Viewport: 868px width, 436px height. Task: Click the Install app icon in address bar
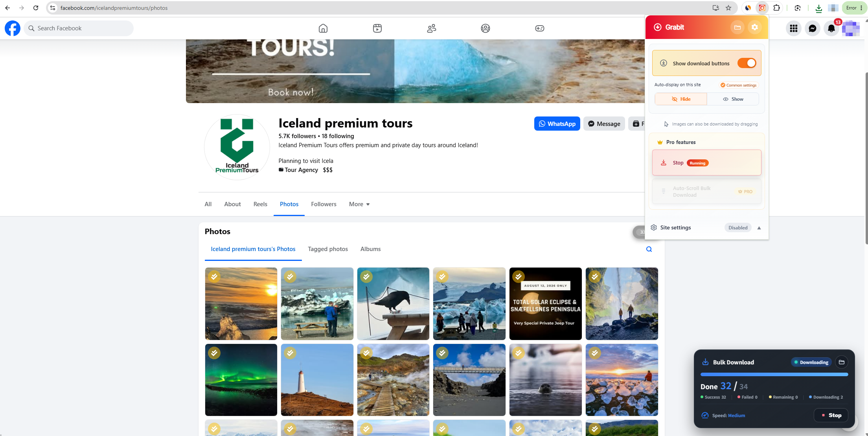coord(716,8)
